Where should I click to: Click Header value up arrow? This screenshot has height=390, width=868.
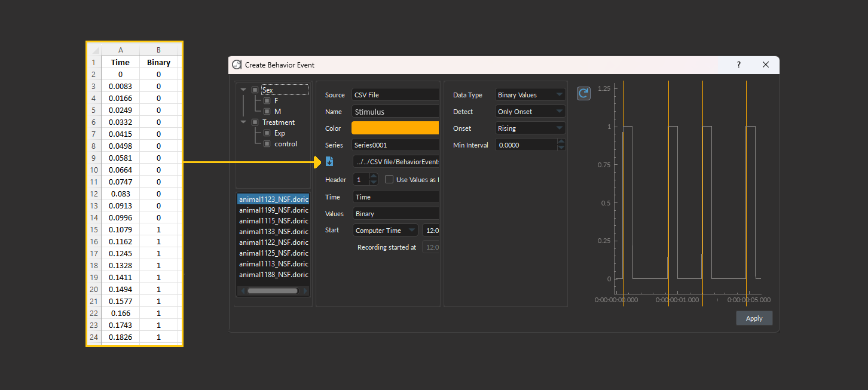[374, 176]
